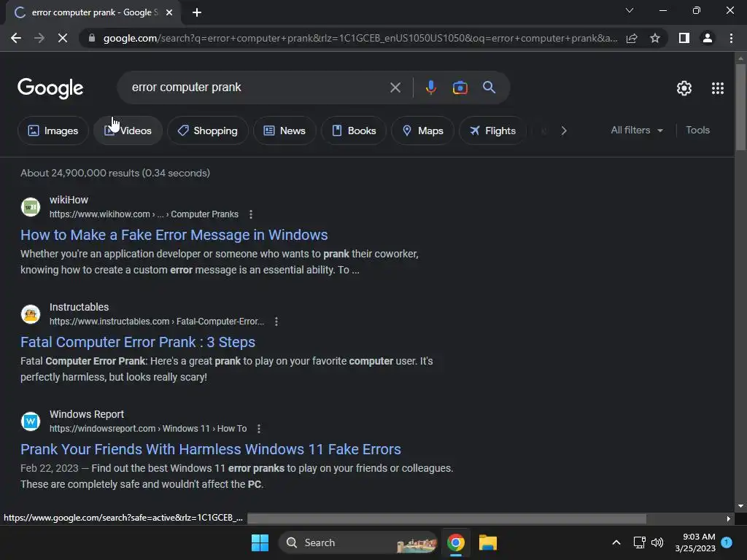The height and width of the screenshot is (560, 747).
Task: Open a new browser tab
Action: click(x=197, y=12)
